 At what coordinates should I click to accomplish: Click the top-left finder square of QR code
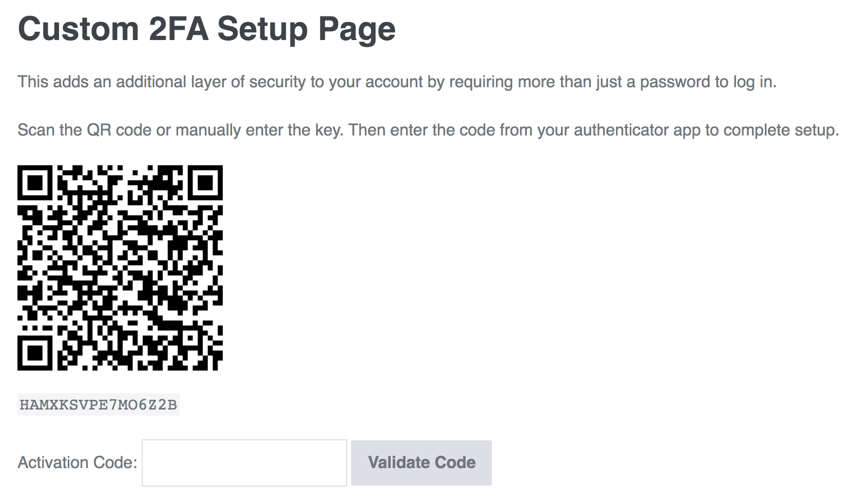point(35,183)
